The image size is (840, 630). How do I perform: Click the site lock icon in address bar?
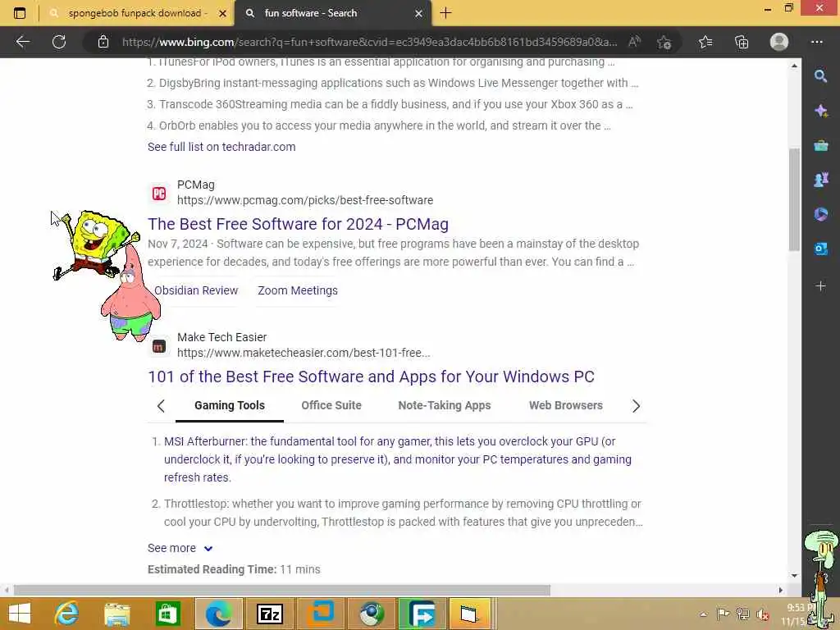103,42
